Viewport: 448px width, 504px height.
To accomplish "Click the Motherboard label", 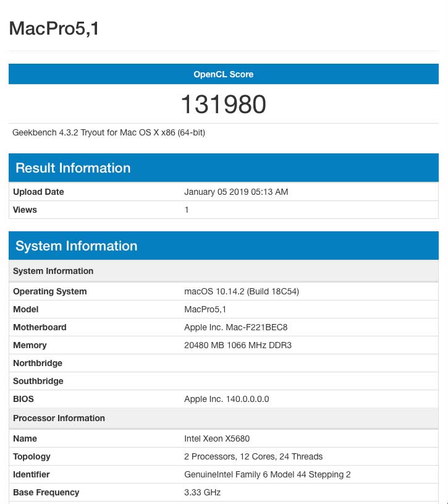I will [40, 327].
